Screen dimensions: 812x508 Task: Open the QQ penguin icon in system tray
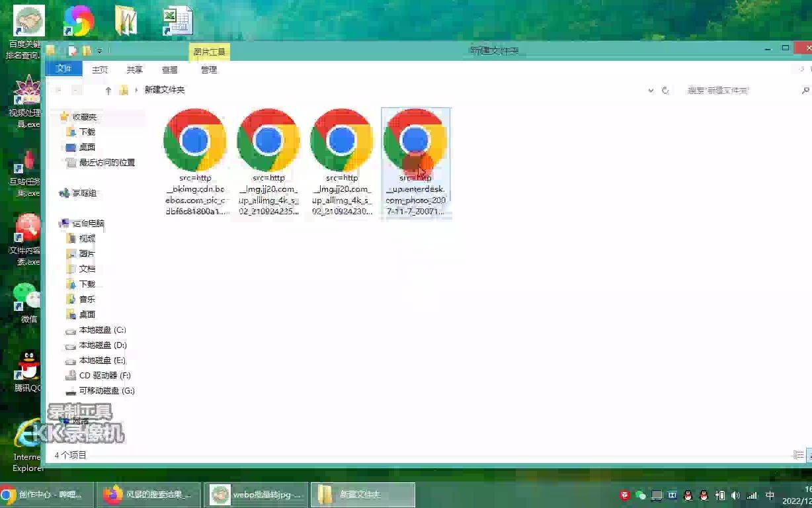pos(688,494)
